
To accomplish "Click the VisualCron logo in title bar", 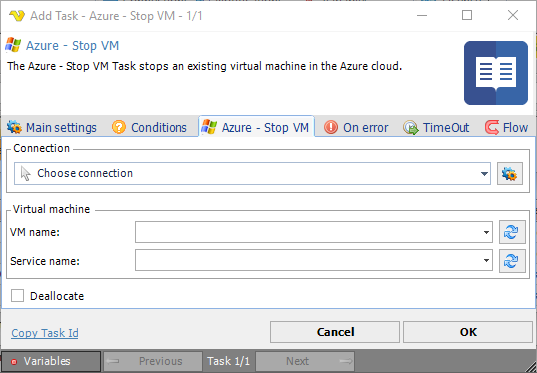I will click(x=17, y=16).
